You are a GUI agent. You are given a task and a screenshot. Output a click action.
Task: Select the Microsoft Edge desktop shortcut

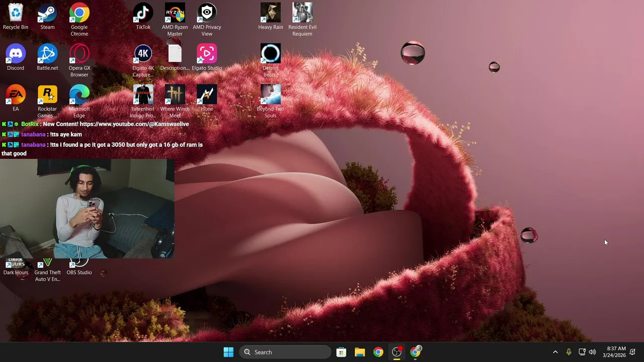79,101
